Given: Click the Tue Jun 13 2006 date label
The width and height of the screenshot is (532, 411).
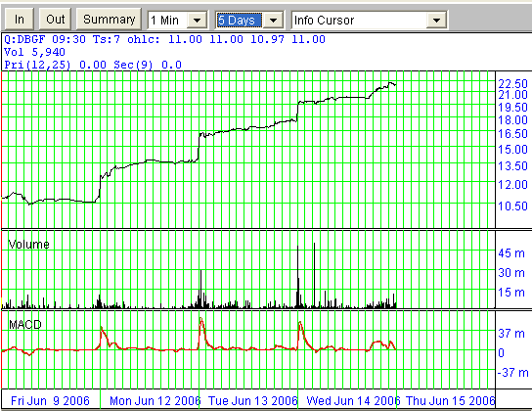Looking at the screenshot, I should (x=252, y=401).
